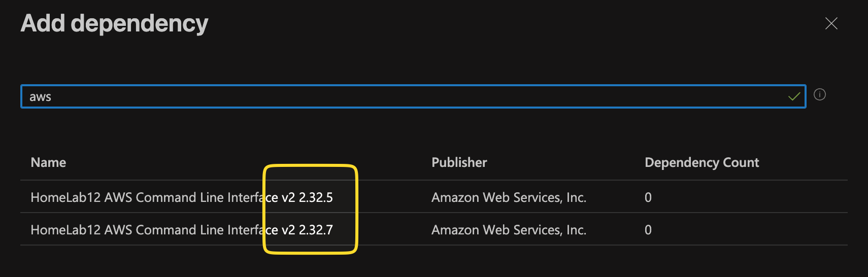The width and height of the screenshot is (868, 277).
Task: Sort by the Name column header
Action: click(48, 162)
